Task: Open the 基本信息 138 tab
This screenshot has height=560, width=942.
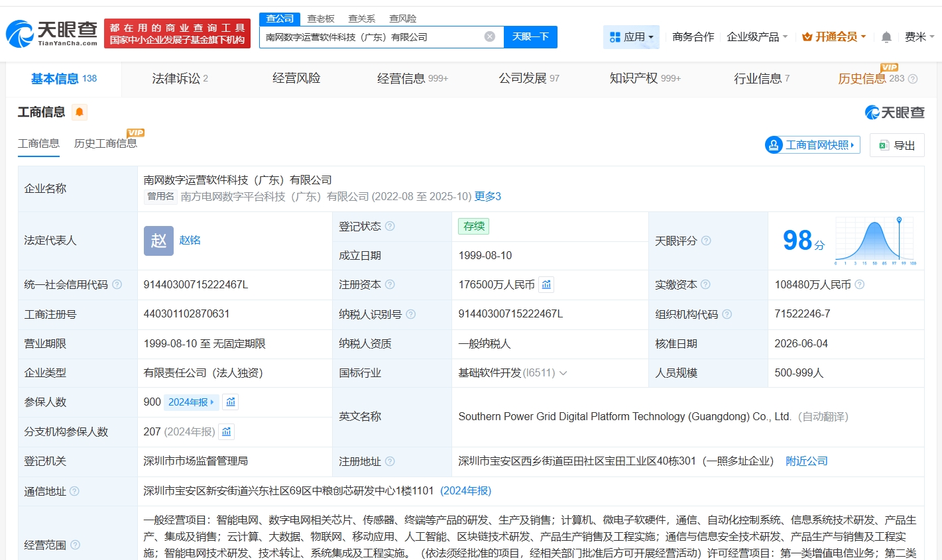Action: pos(64,79)
